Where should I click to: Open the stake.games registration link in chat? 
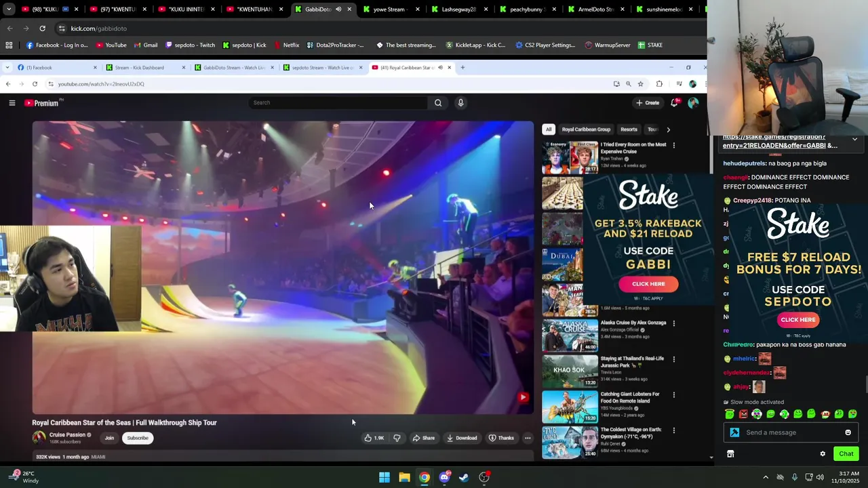tap(780, 141)
